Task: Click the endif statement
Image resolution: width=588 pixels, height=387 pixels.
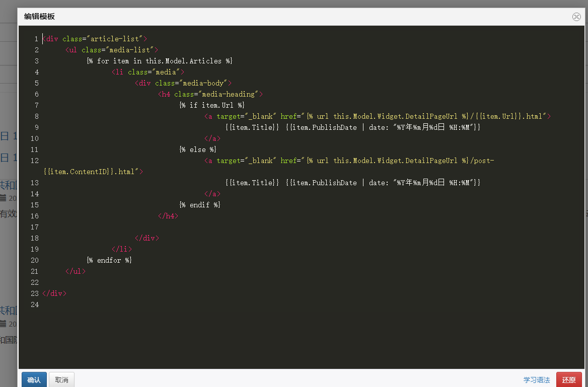Action: click(200, 205)
